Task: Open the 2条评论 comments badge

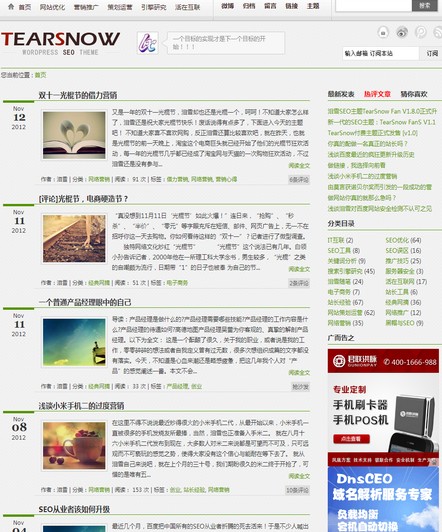Action: click(299, 283)
